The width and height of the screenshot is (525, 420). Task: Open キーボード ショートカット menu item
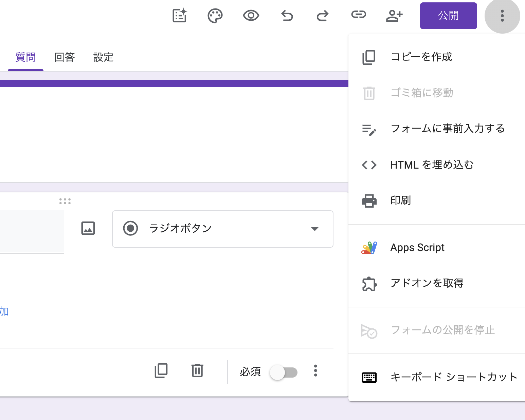point(437,377)
